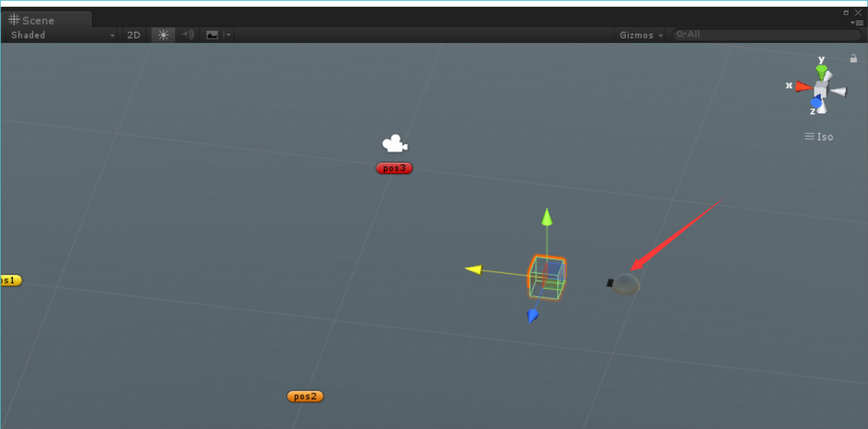
Task: Click the green Y axis cone on orientation gizmo
Action: [x=821, y=71]
